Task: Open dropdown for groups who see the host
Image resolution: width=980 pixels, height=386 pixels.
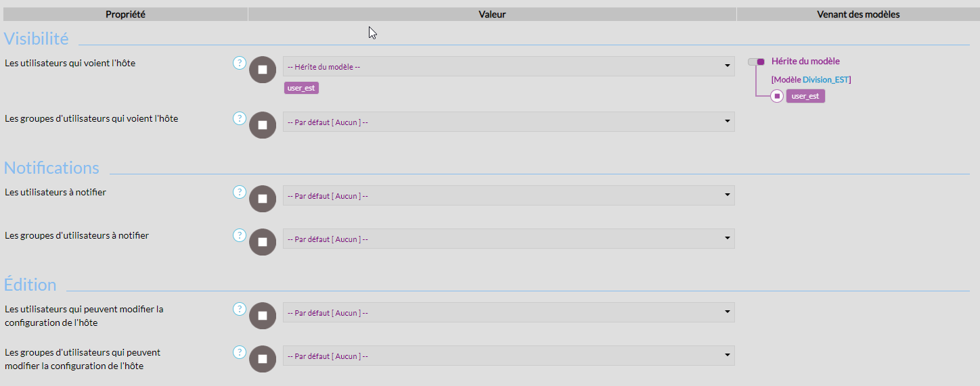Action: [508, 122]
